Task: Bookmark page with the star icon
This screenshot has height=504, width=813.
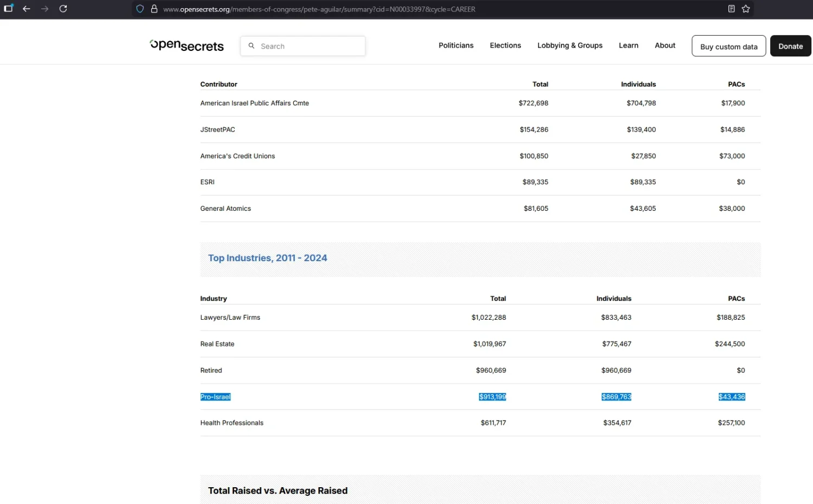Action: pyautogui.click(x=746, y=9)
